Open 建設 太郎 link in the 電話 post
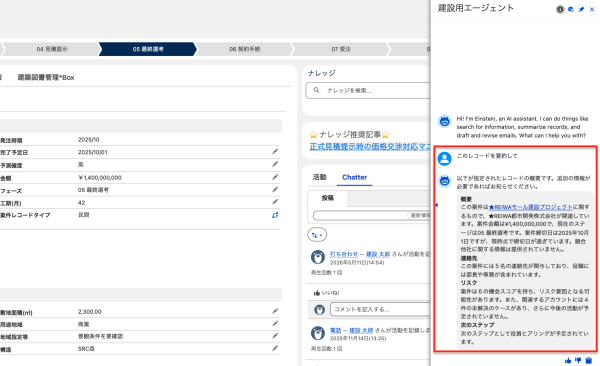Viewport: 600px width, 366px height. tap(361, 330)
